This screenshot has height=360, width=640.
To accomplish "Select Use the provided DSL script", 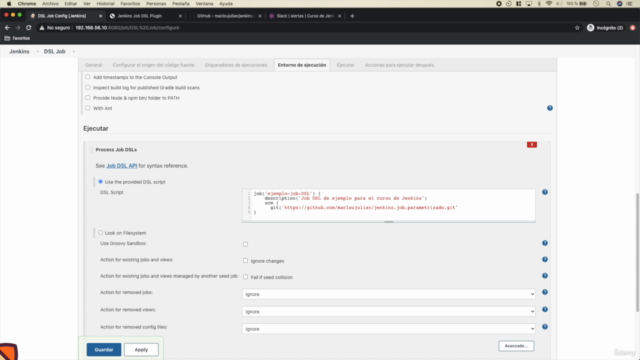I will (x=100, y=182).
